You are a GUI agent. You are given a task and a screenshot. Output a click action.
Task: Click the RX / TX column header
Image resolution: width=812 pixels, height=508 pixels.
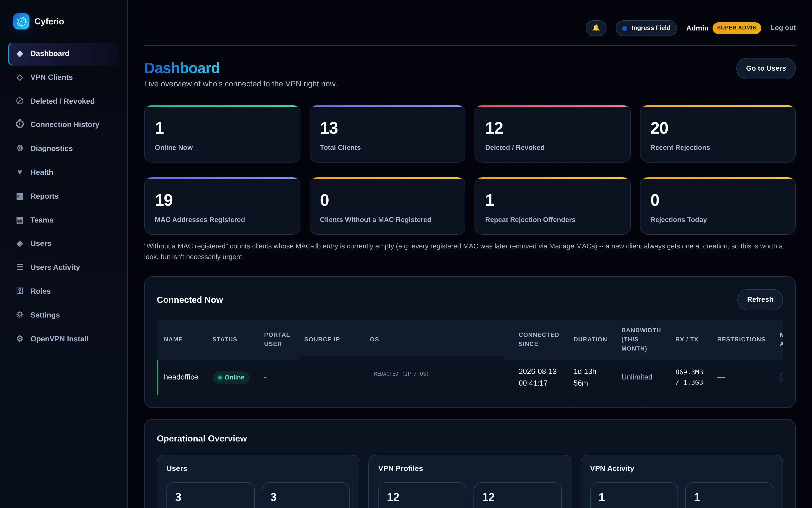pyautogui.click(x=686, y=339)
